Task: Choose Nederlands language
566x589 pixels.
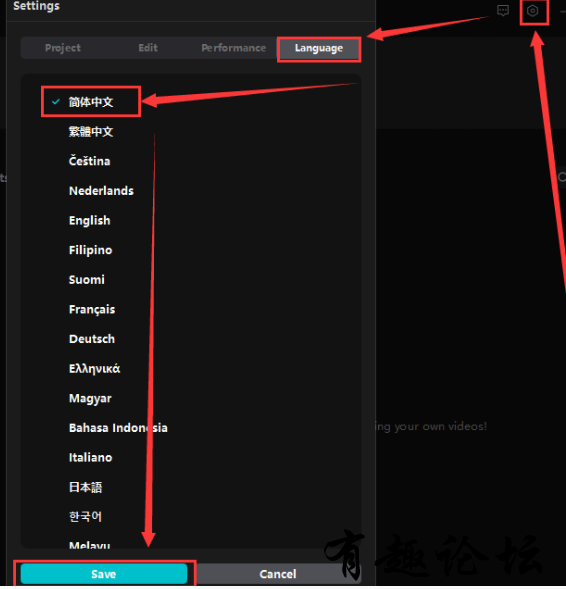Action: tap(101, 191)
